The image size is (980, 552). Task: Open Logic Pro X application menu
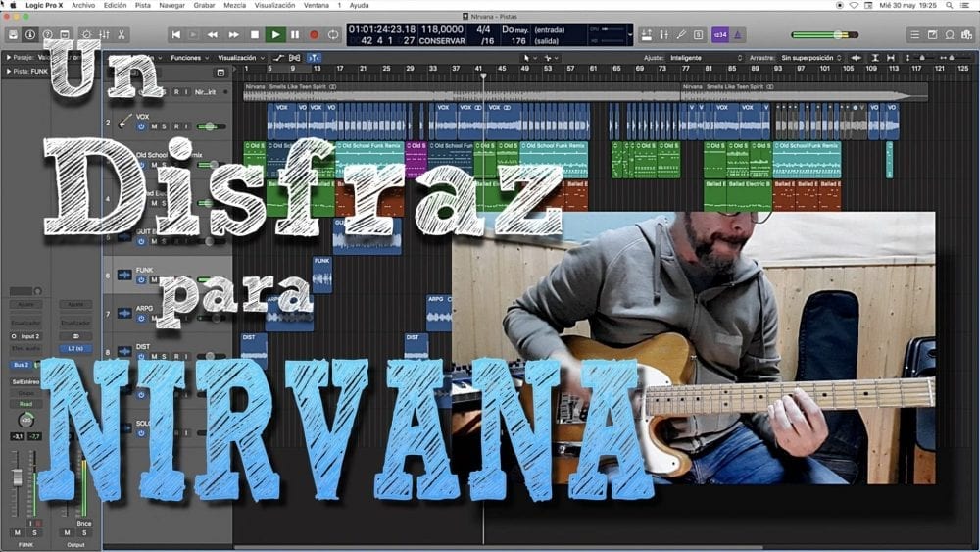(44, 5)
